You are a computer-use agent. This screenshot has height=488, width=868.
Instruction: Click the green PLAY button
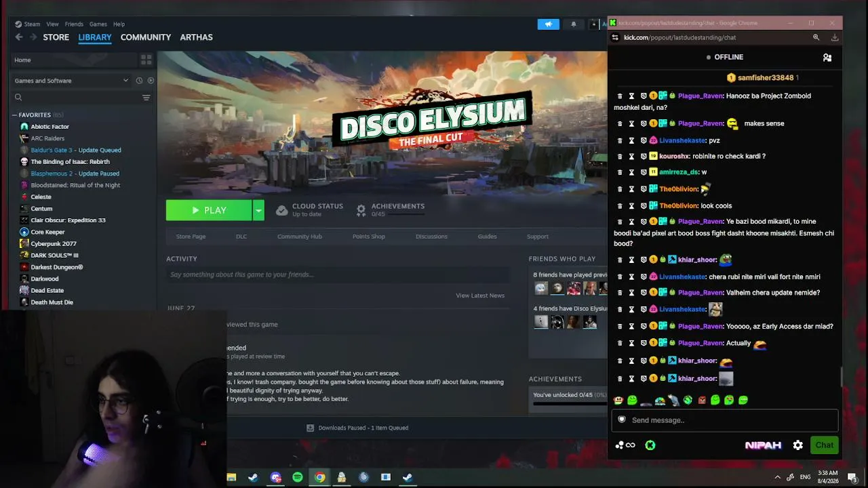(209, 210)
